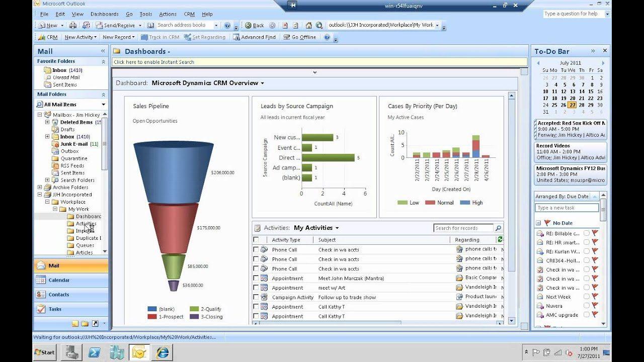
Task: Check the Campaign Activity row checkbox
Action: point(256,297)
